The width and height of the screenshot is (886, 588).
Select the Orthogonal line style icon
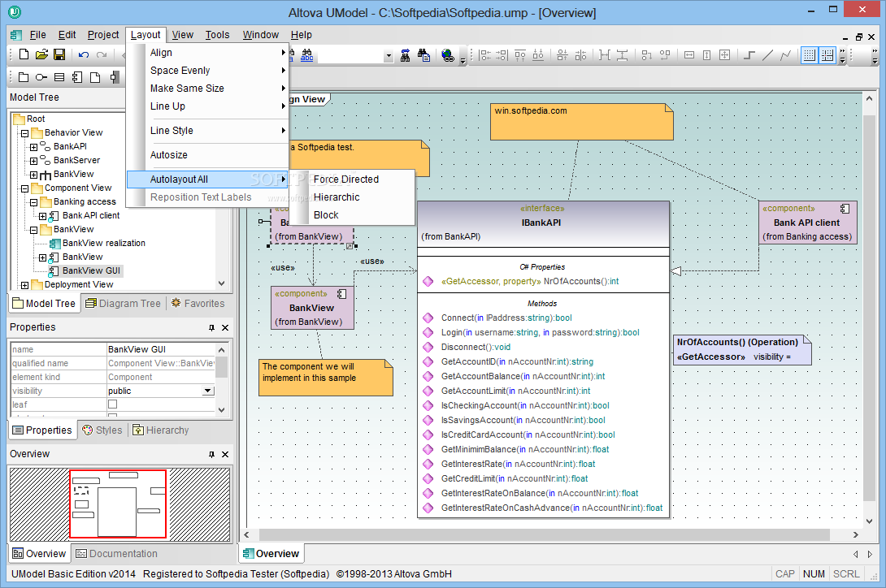[749, 55]
